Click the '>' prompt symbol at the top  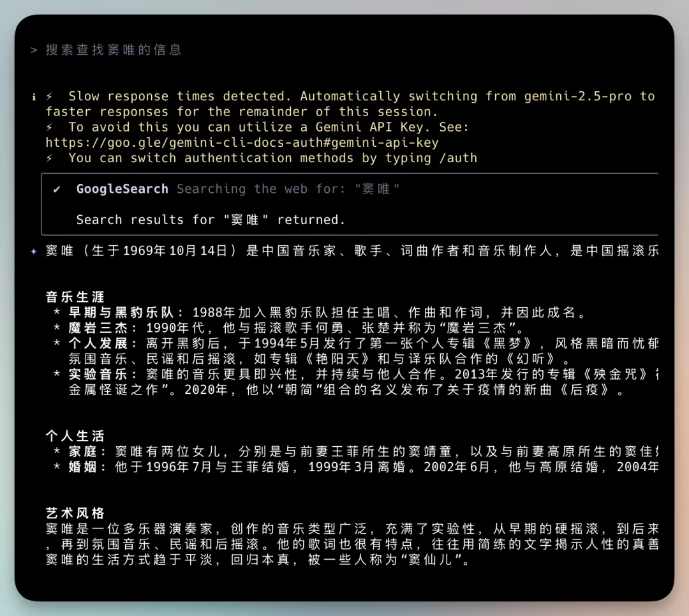pos(33,49)
